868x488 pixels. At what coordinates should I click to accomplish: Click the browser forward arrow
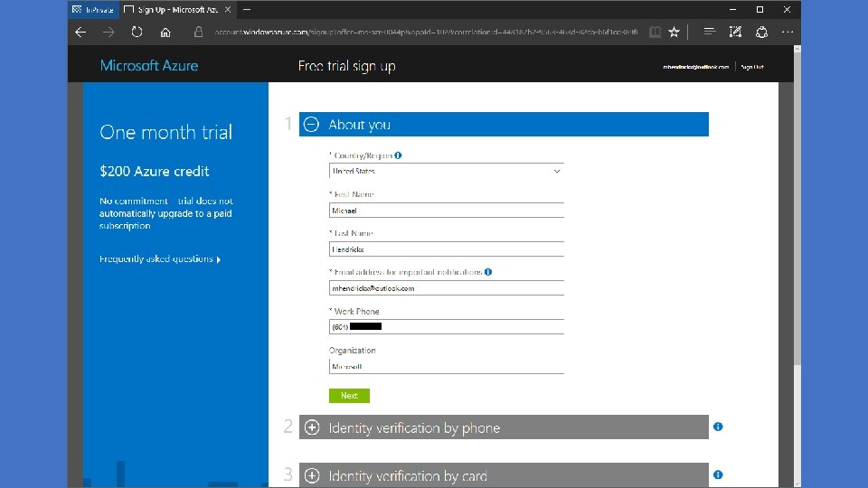(x=108, y=33)
